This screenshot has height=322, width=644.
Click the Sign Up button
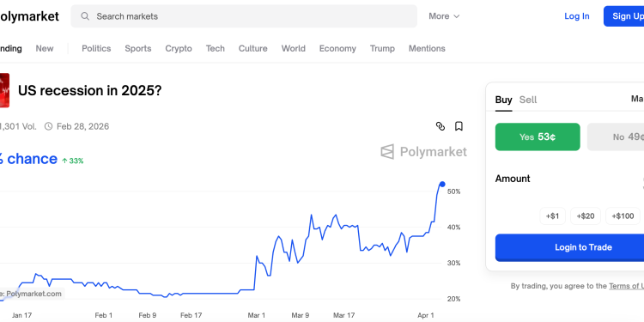pos(624,16)
